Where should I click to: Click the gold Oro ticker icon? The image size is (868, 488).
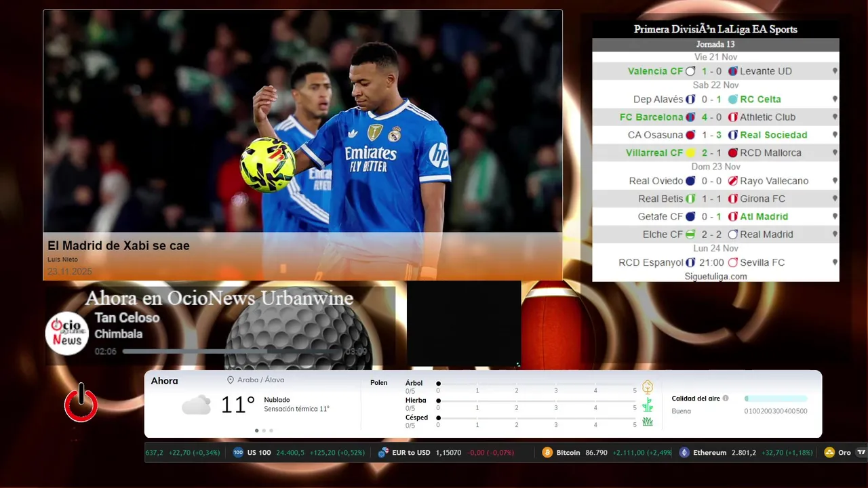point(829,453)
